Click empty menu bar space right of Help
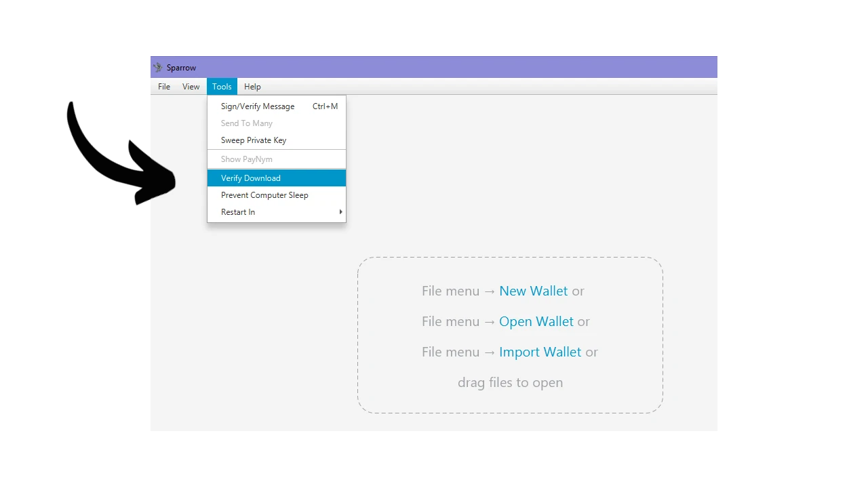The image size is (868, 488). [x=475, y=87]
